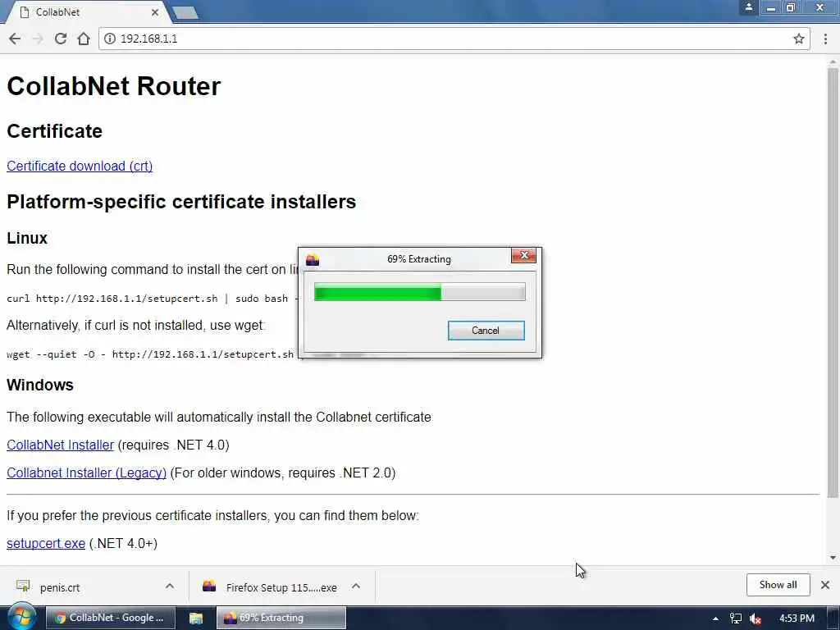This screenshot has width=840, height=630.
Task: Expand options for penis.crt download
Action: pos(169,586)
